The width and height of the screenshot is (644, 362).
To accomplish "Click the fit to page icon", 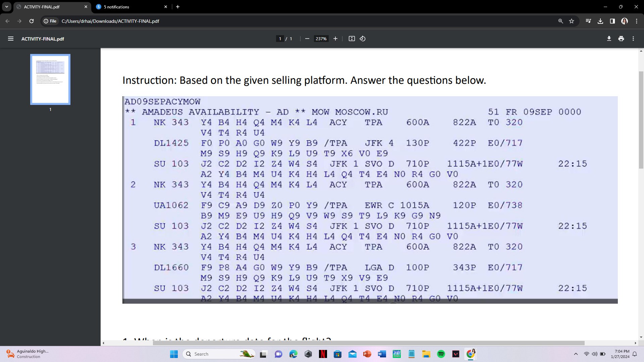I will (x=352, y=39).
